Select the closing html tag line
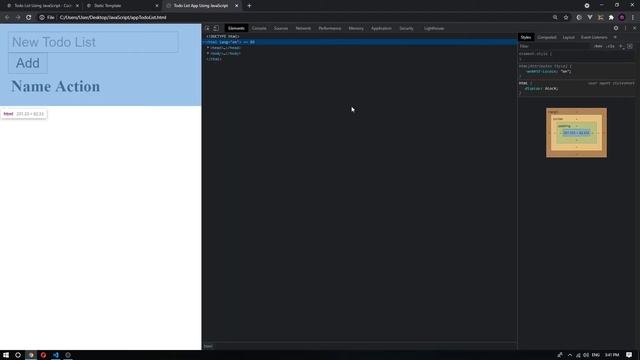 coord(214,59)
